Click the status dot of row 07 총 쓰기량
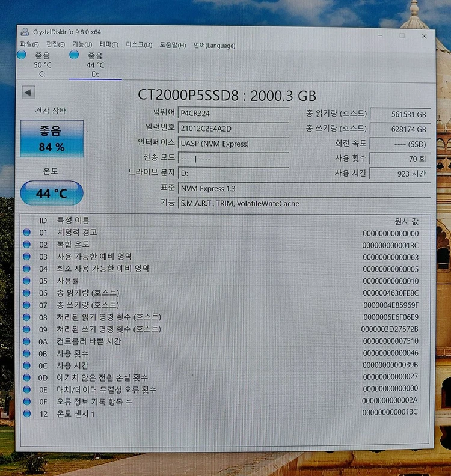Viewport: 451px width, 476px height. click(x=26, y=305)
